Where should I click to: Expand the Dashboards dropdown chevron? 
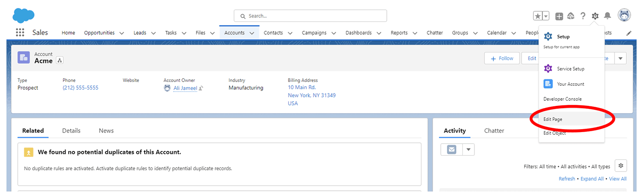pos(379,33)
